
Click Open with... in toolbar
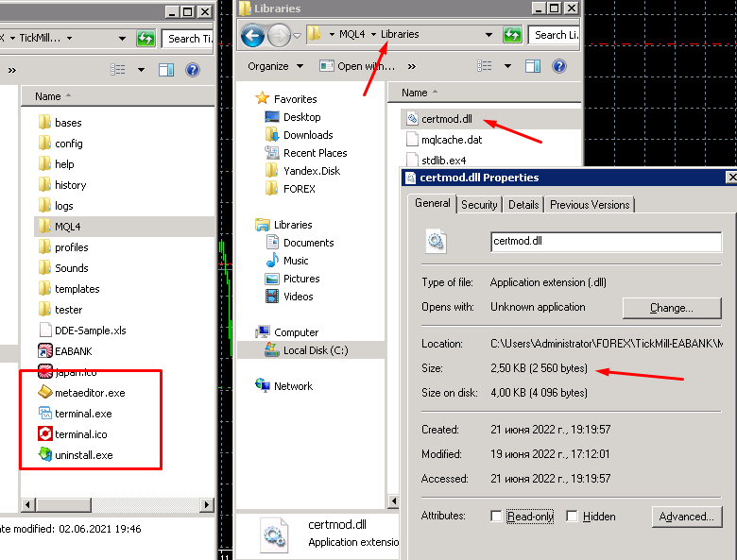[357, 66]
